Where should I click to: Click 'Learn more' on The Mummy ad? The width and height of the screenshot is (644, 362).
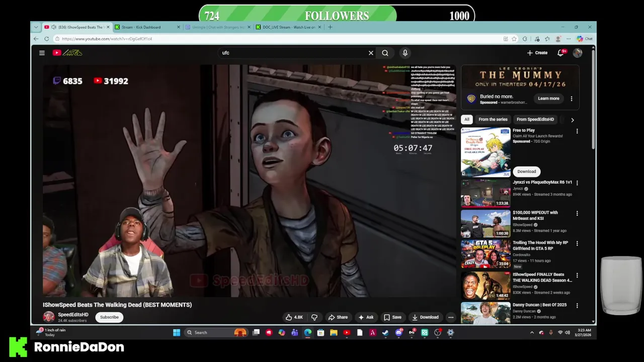[548, 99]
